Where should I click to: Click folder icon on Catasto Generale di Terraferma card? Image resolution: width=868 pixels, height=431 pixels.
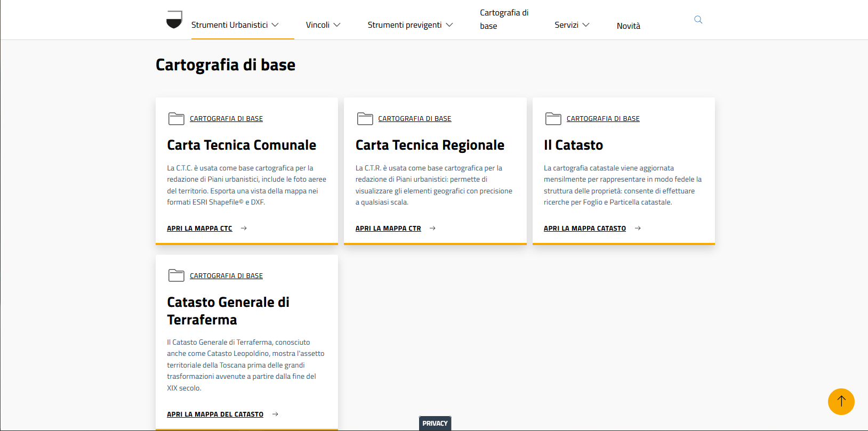point(176,275)
